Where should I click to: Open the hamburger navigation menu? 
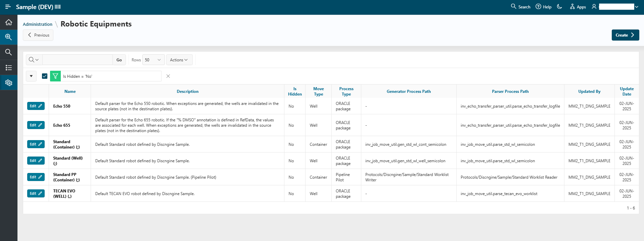8,7
